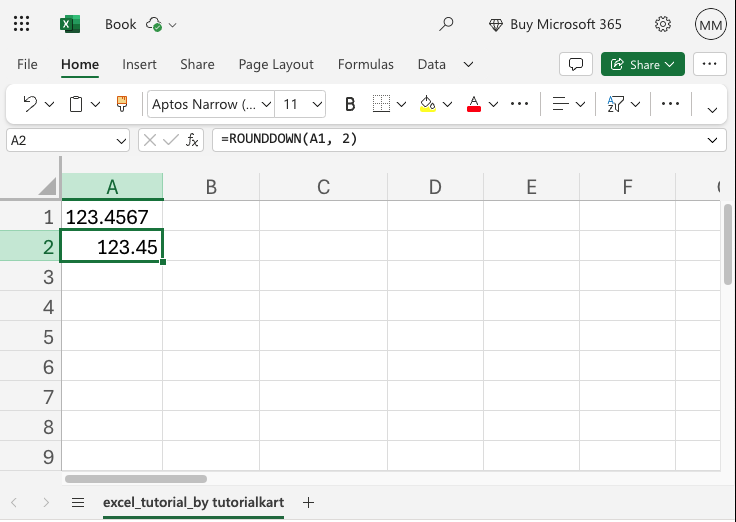Open more ribbon commands ellipsis
736x522 pixels.
coord(670,104)
